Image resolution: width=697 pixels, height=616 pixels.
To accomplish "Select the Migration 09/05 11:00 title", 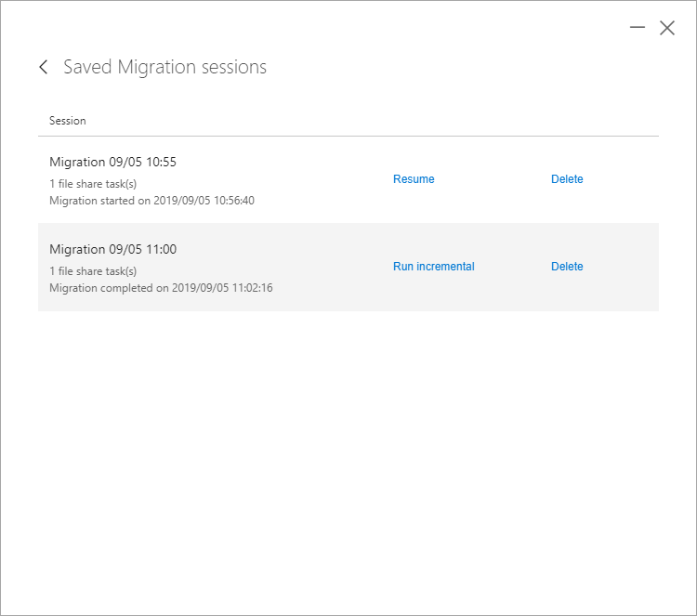I will [112, 249].
